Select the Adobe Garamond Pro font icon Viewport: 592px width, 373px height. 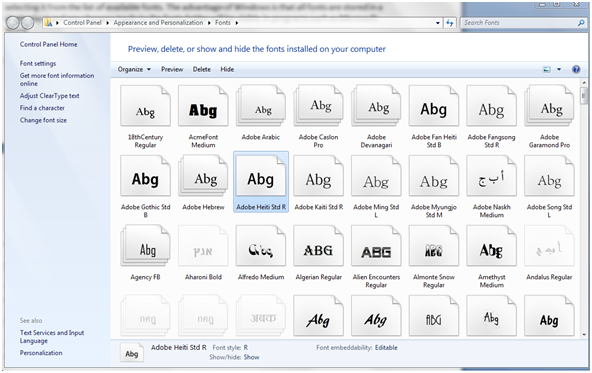coord(549,106)
